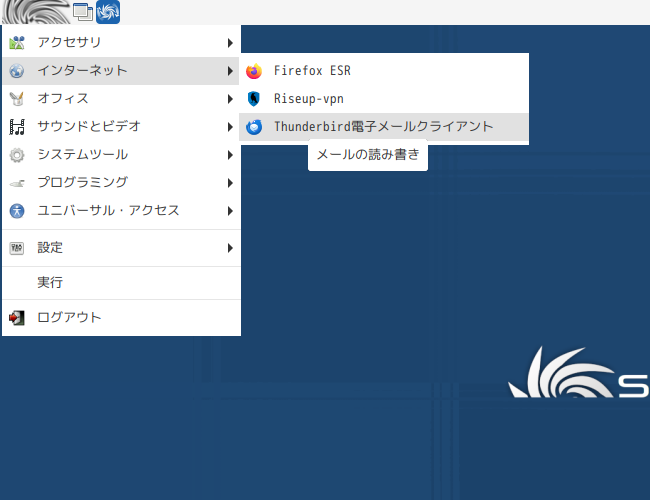Launch Firefox ESR from the submenu
Screen dimensions: 650x500
[x=384, y=71]
